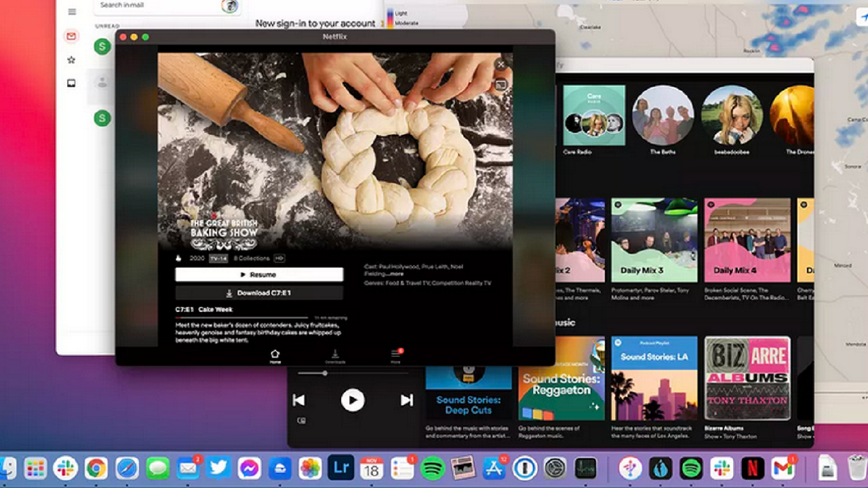868x488 pixels.
Task: Open the Netflix Downloads tab
Action: (x=334, y=356)
